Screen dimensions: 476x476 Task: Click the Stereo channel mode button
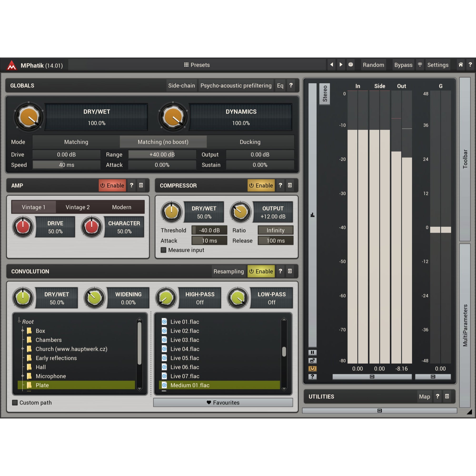pos(324,94)
